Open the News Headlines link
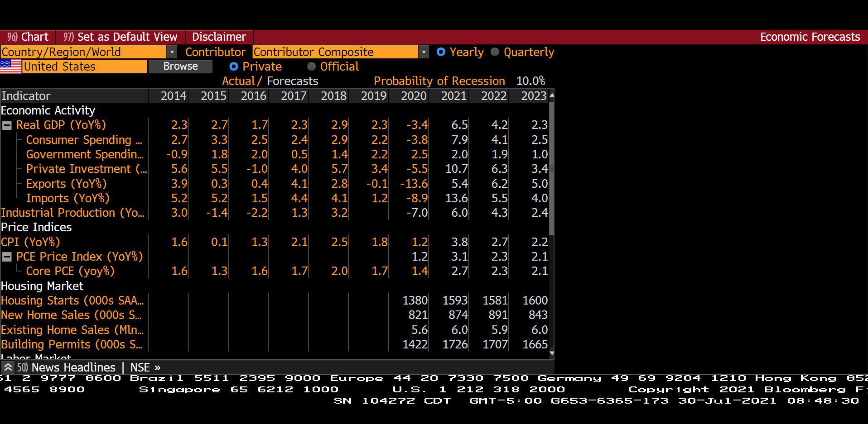Image resolution: width=868 pixels, height=424 pixels. click(x=73, y=367)
